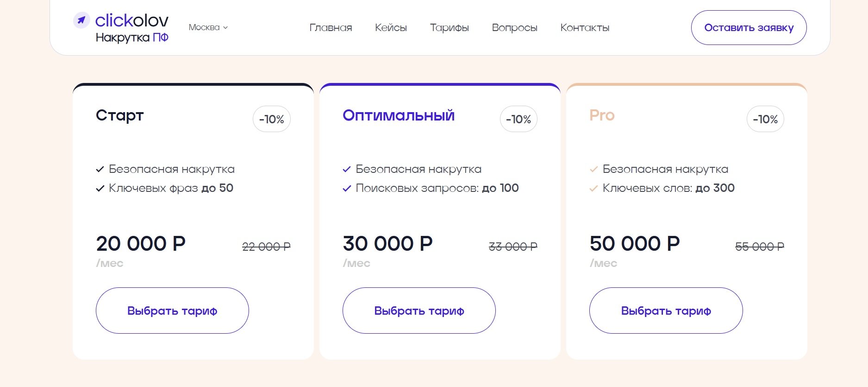The width and height of the screenshot is (868, 387).
Task: Click the black checkmark beside Ключевых фраз
Action: (100, 188)
